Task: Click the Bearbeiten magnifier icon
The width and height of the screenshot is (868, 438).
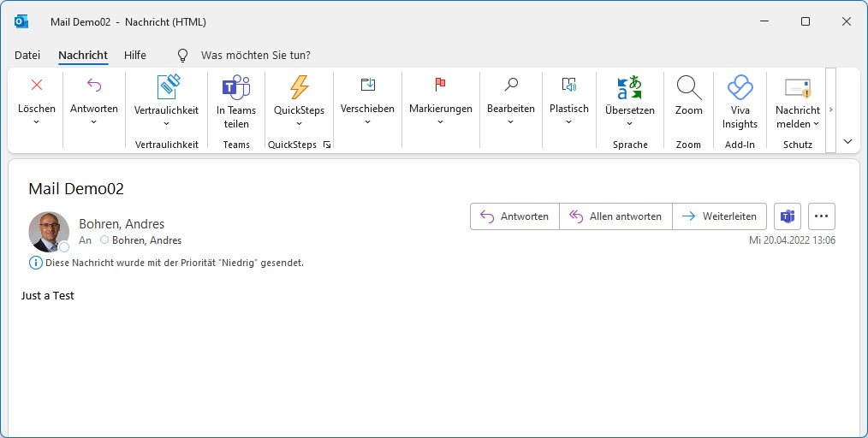Action: 511,85
